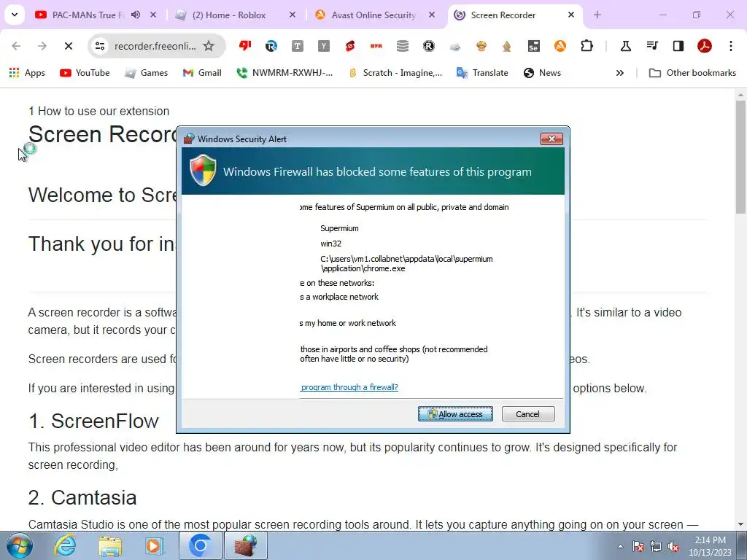Viewport: 747px width, 560px height.
Task: Open the Games bookmark
Action: 146,73
